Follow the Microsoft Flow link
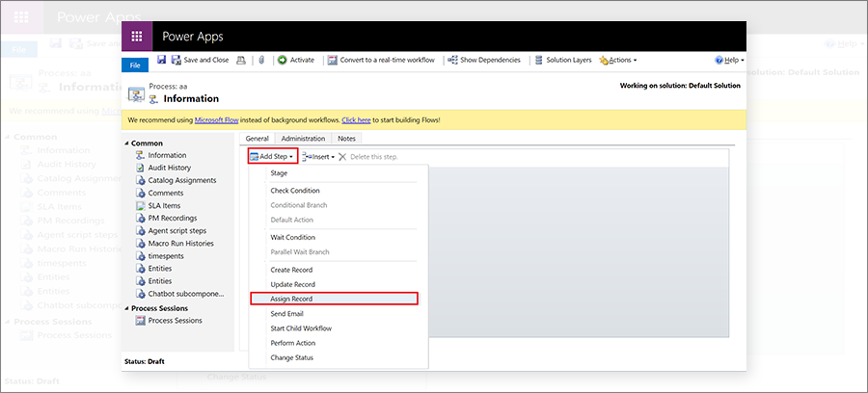The height and width of the screenshot is (393, 868). 216,120
